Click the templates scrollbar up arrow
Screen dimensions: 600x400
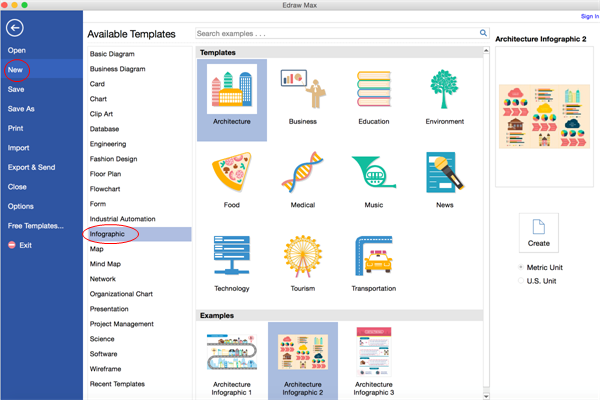coord(486,51)
